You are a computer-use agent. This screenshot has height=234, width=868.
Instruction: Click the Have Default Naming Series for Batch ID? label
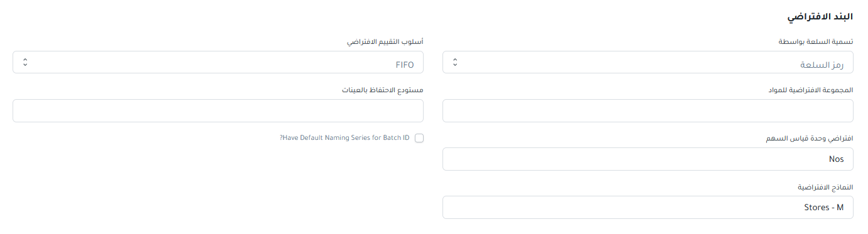(x=344, y=138)
